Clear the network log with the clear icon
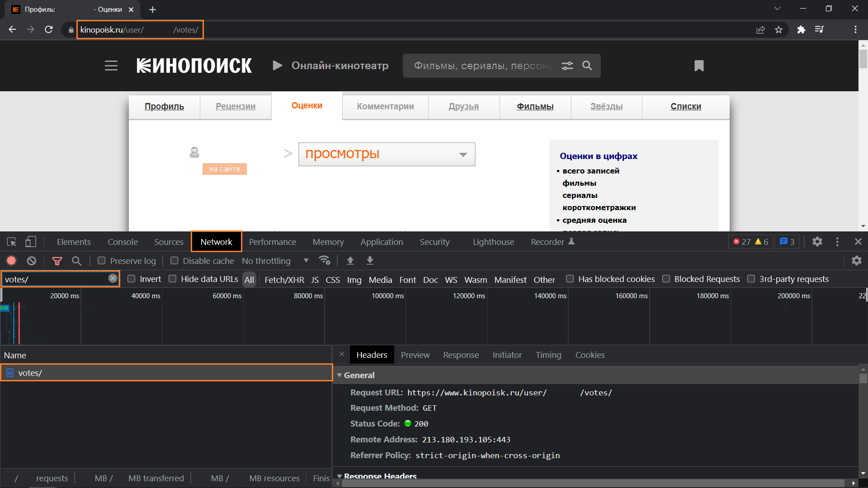The width and height of the screenshot is (868, 488). [31, 261]
